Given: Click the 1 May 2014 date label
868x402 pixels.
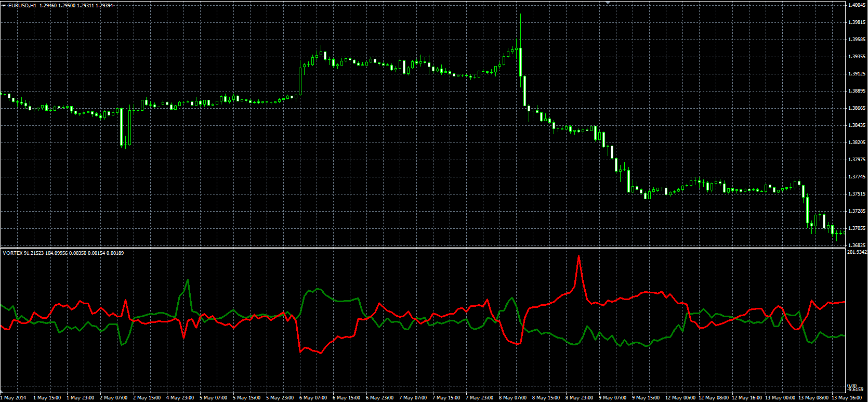Looking at the screenshot, I should pos(13,398).
